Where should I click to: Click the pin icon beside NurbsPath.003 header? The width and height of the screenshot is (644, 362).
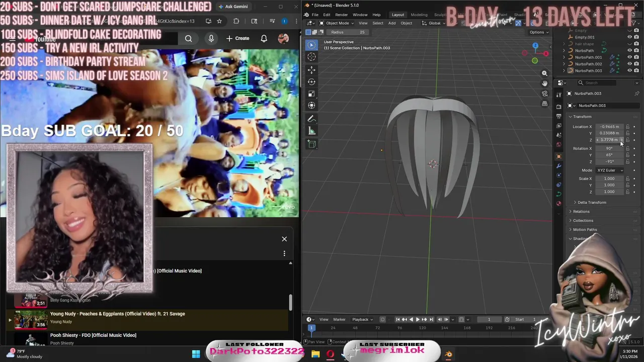pyautogui.click(x=636, y=94)
